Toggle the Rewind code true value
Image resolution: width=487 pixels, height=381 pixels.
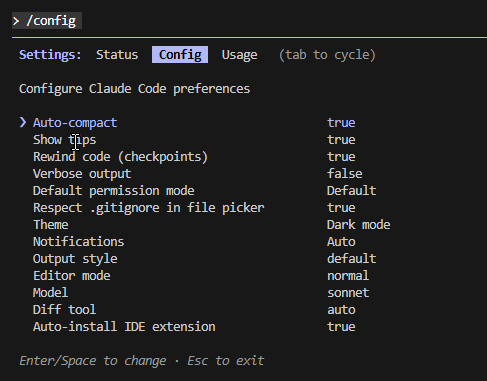[341, 157]
